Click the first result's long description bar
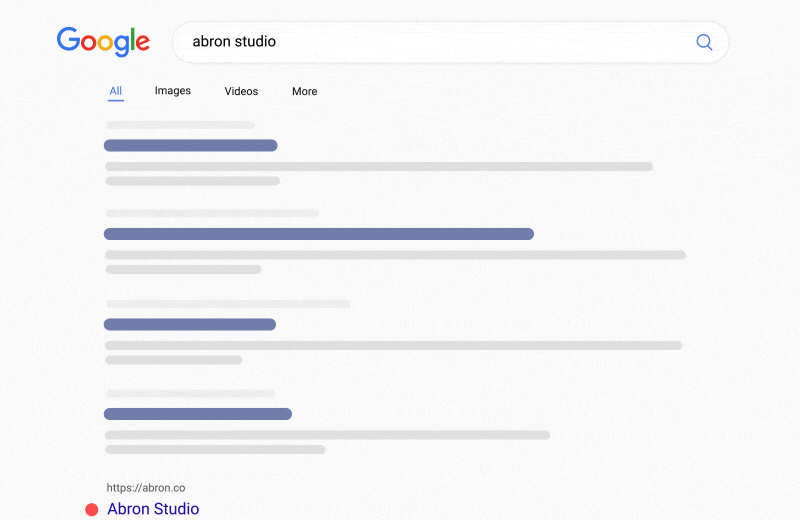 (378, 166)
